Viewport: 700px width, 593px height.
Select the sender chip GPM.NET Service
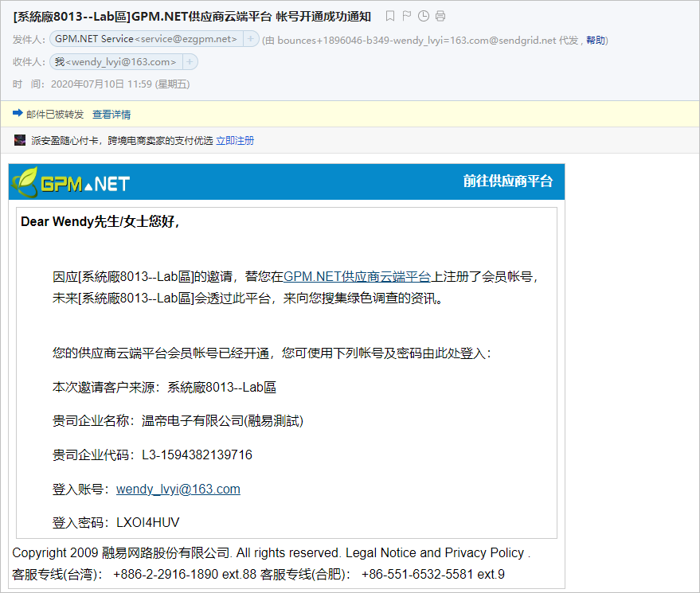[146, 39]
